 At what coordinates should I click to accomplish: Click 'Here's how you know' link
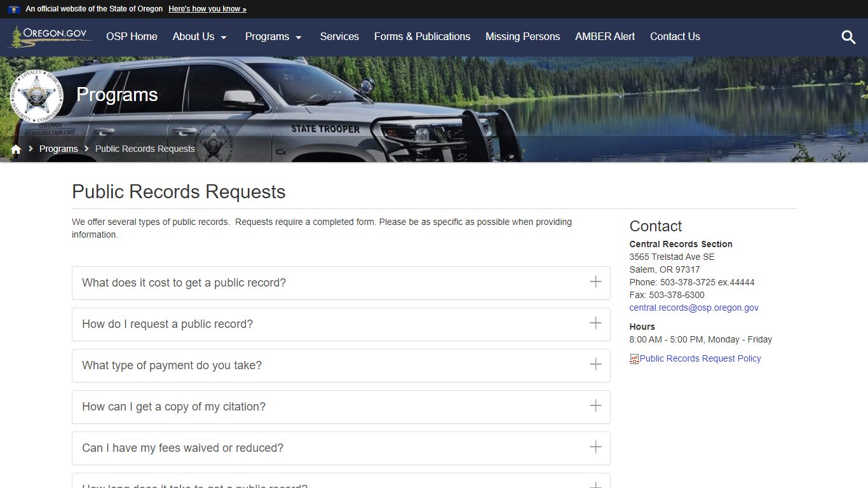click(207, 9)
